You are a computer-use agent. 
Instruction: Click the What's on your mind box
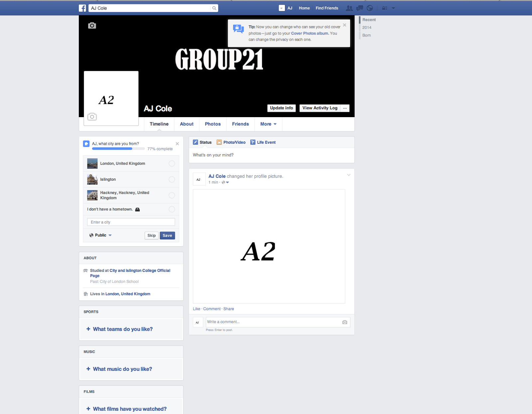[x=272, y=155]
